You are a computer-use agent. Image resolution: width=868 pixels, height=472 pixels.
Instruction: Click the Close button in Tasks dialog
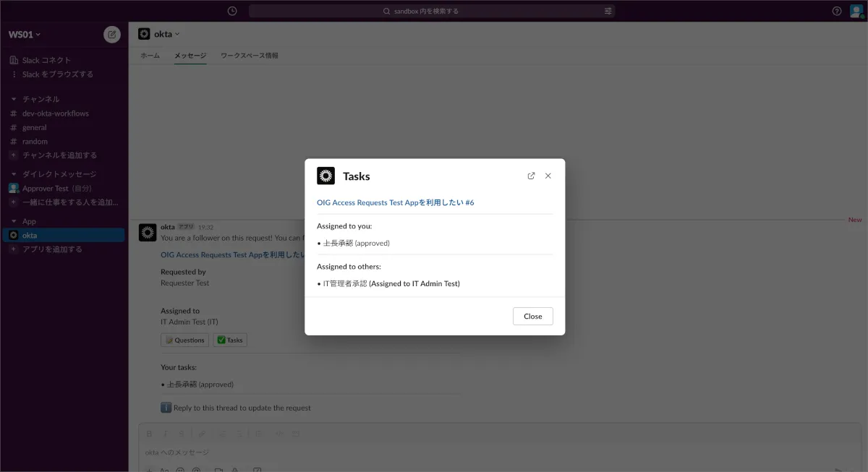(x=533, y=316)
